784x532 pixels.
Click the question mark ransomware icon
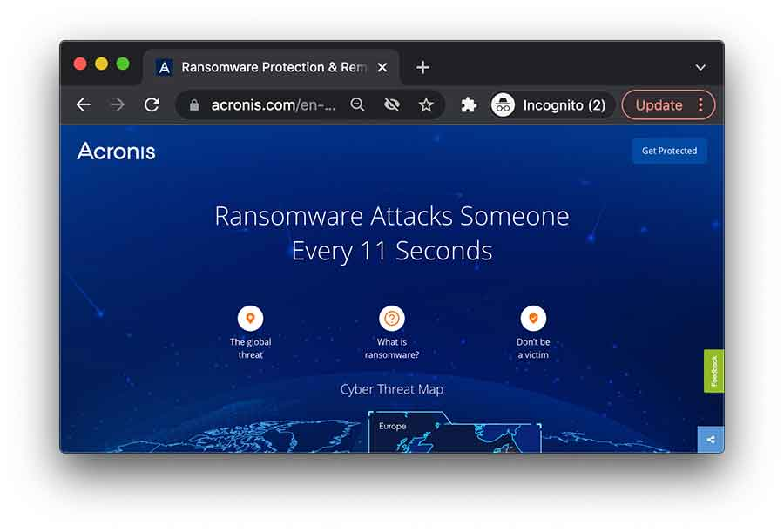(x=392, y=318)
